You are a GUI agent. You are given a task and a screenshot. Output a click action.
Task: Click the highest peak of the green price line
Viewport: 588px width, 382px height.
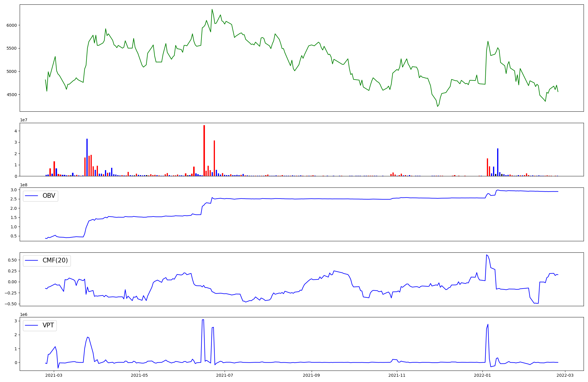click(212, 9)
